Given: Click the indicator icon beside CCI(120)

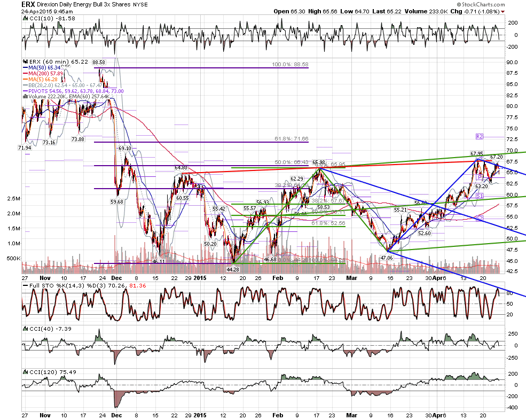Looking at the screenshot, I should tap(25, 372).
